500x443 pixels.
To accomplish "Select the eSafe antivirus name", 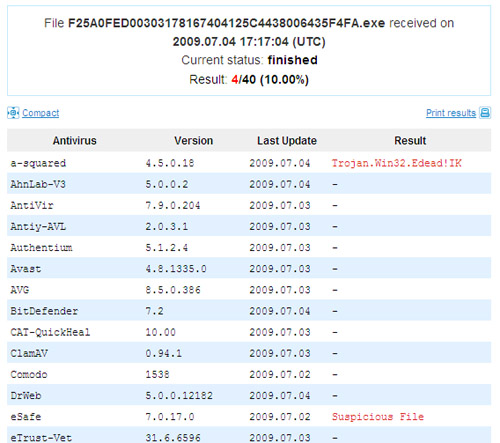I will click(26, 417).
